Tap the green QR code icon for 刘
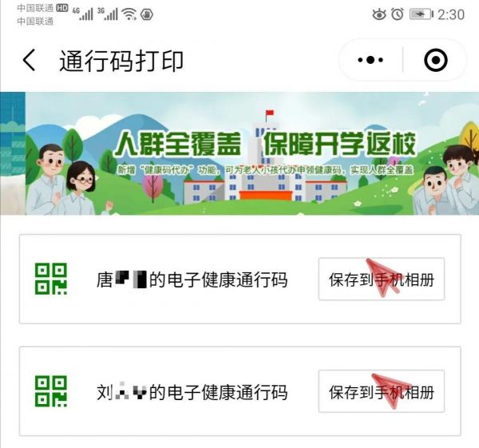 [51, 391]
